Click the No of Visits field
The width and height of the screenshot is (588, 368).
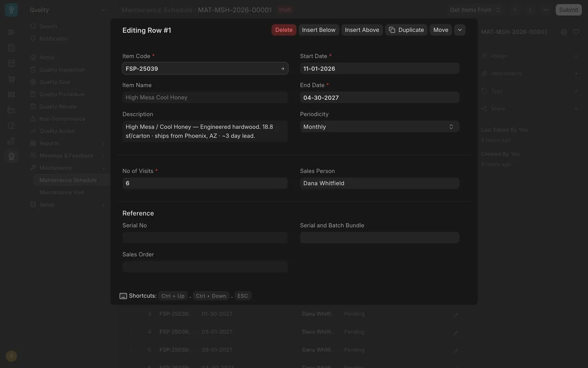[x=205, y=183]
